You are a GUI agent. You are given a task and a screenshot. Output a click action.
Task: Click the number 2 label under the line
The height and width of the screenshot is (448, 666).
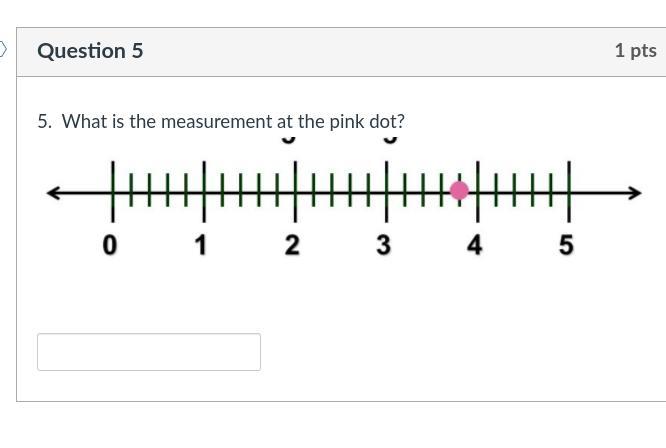pyautogui.click(x=292, y=245)
